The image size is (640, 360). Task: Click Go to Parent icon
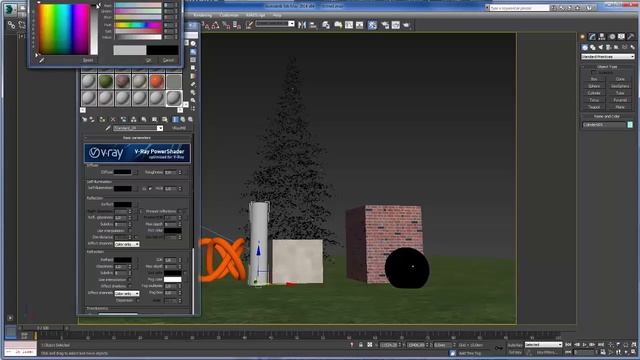pyautogui.click(x=183, y=120)
